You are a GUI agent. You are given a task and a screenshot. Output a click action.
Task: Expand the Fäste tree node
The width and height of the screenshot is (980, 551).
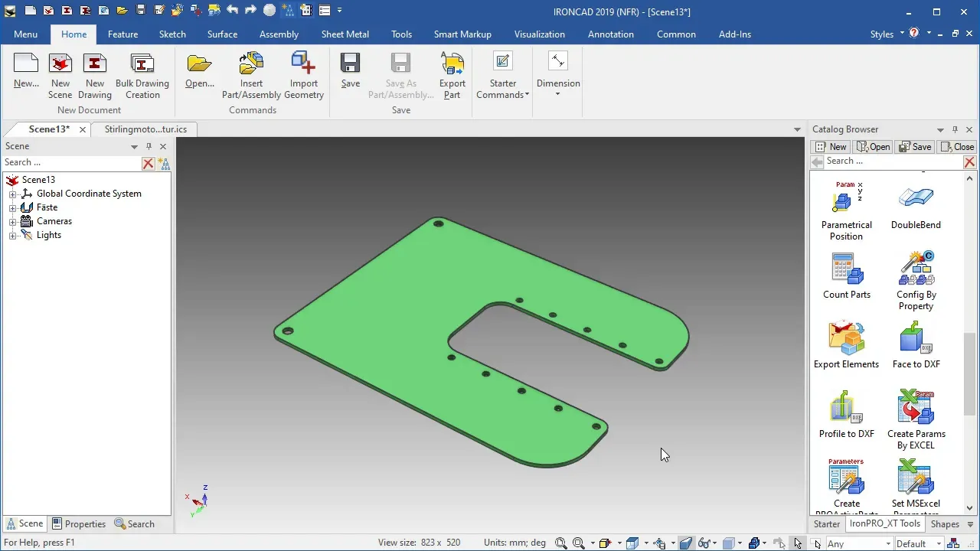(x=12, y=208)
